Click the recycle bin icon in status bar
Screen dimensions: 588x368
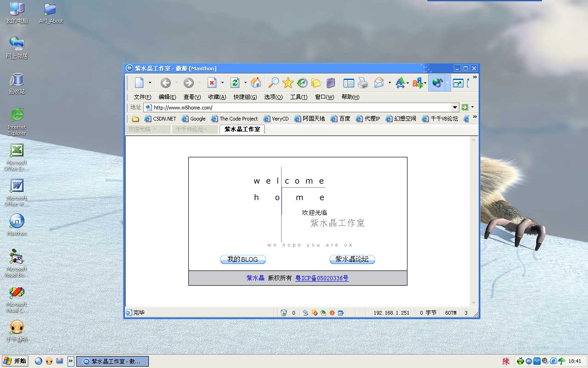[284, 313]
